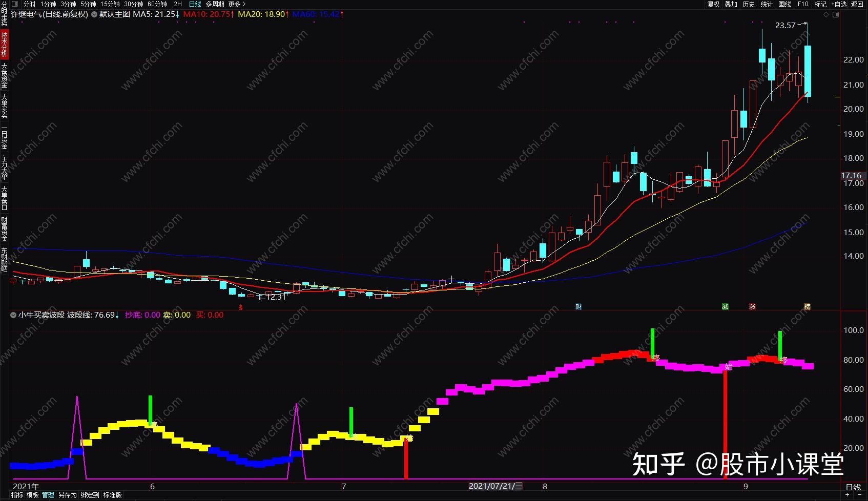The image size is (868, 501).
Task: Select the 1分钟 period
Action: pyautogui.click(x=48, y=4)
